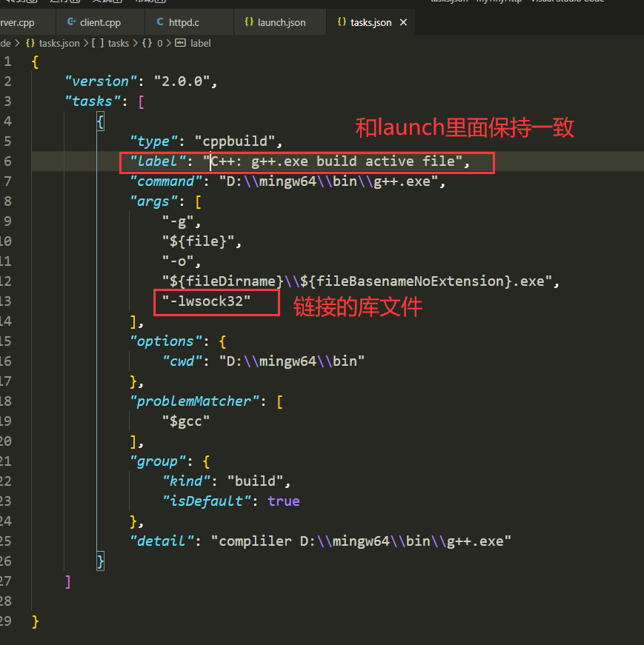This screenshot has width=644, height=645.
Task: Click the true value of isDefault
Action: click(283, 501)
